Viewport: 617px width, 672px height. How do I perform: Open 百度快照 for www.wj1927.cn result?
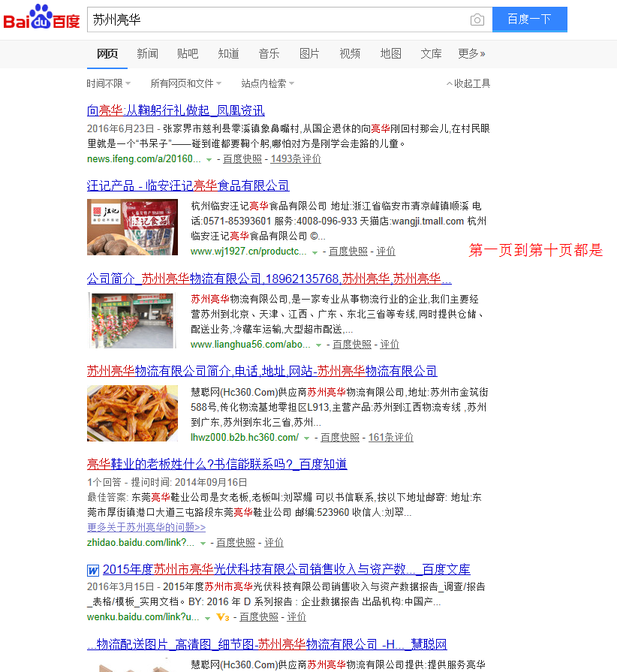coord(348,252)
